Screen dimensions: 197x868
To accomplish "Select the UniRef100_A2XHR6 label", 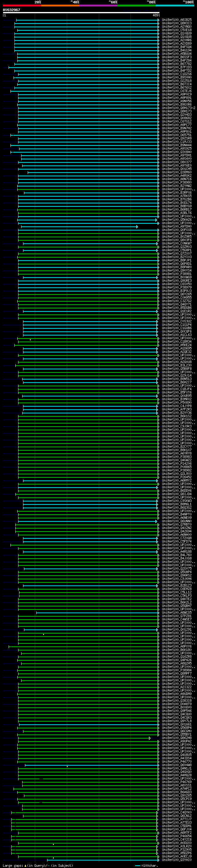I will pyautogui.click(x=176, y=40).
